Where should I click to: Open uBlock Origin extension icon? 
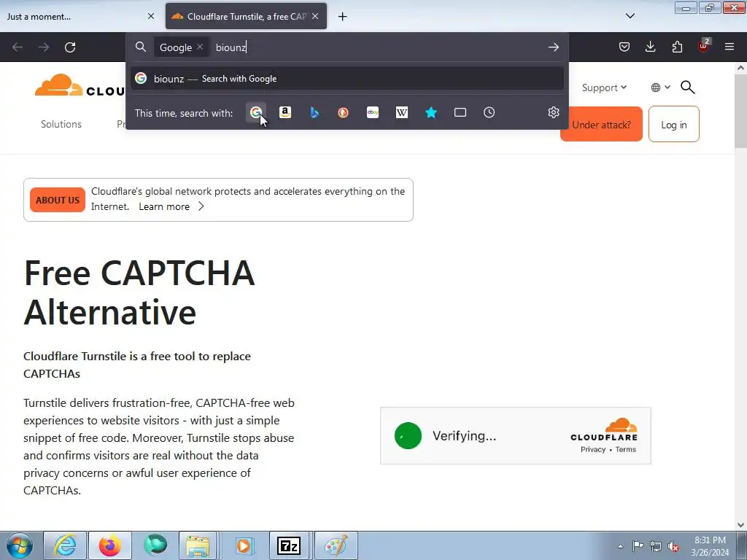[703, 46]
